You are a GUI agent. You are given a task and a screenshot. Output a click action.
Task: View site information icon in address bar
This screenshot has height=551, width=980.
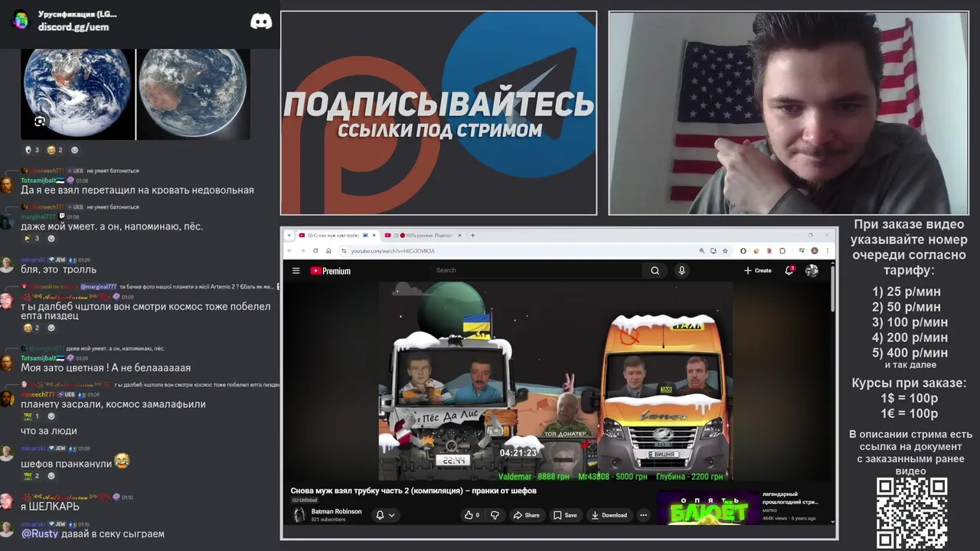pos(344,251)
